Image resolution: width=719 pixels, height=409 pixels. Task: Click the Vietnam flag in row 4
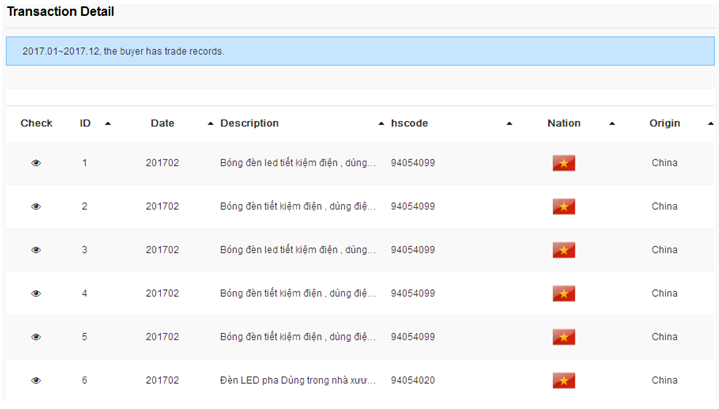564,294
